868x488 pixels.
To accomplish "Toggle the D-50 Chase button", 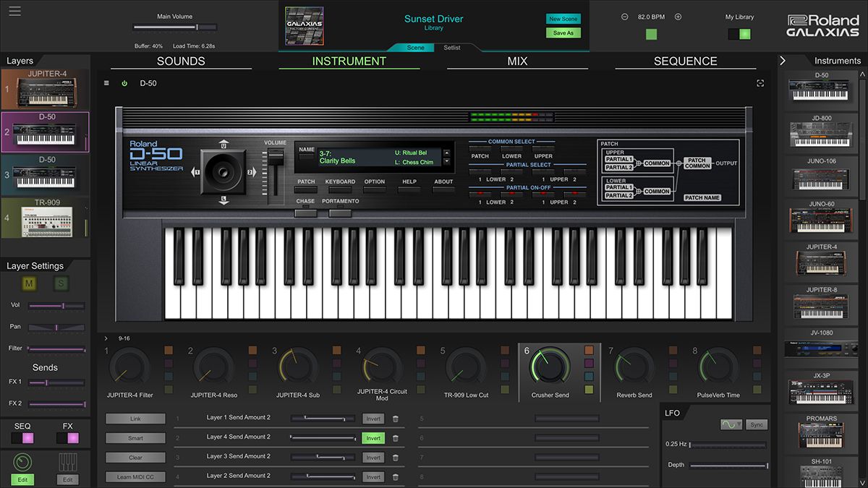I will [305, 212].
